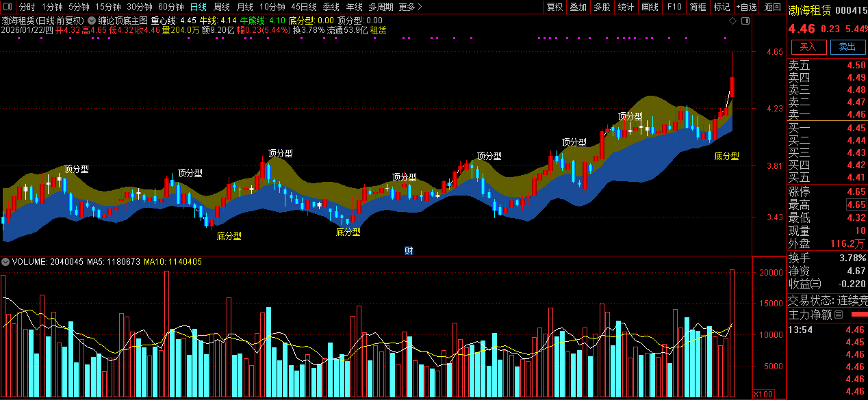Click the 买四 price 4.42
The image size is (868, 400).
point(856,165)
